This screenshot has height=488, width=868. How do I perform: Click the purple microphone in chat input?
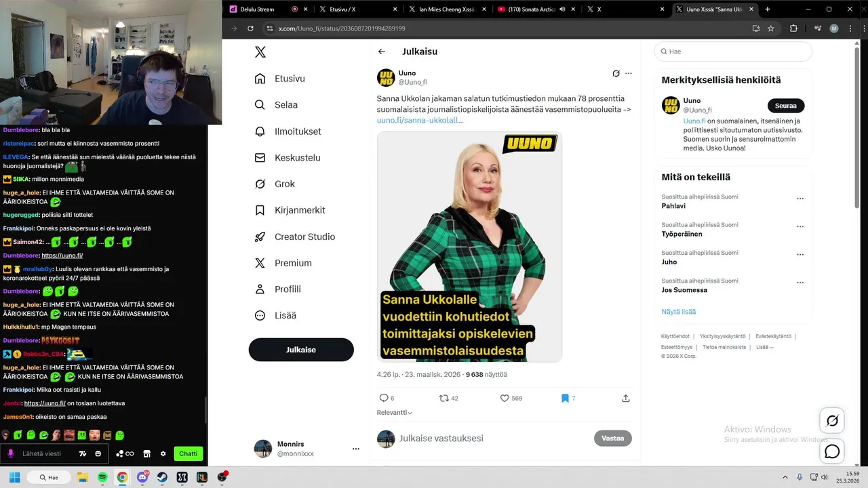point(10,453)
